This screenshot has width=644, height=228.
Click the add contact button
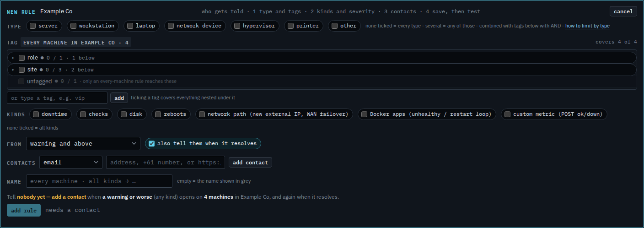(250, 163)
